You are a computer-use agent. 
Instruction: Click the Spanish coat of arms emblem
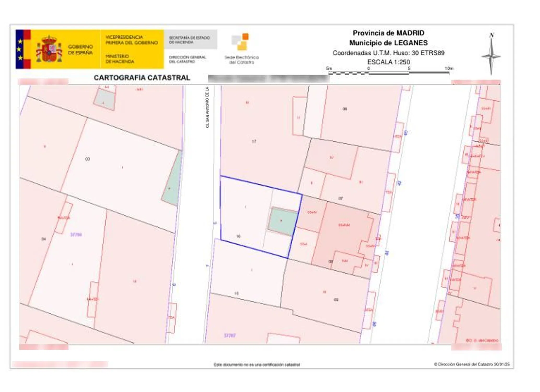point(49,49)
